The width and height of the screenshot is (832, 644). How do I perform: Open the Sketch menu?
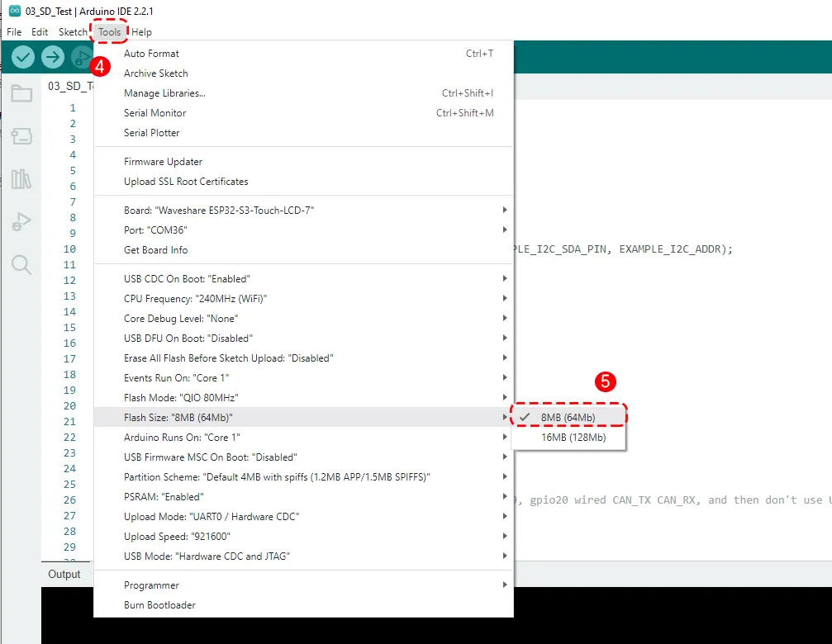[73, 32]
